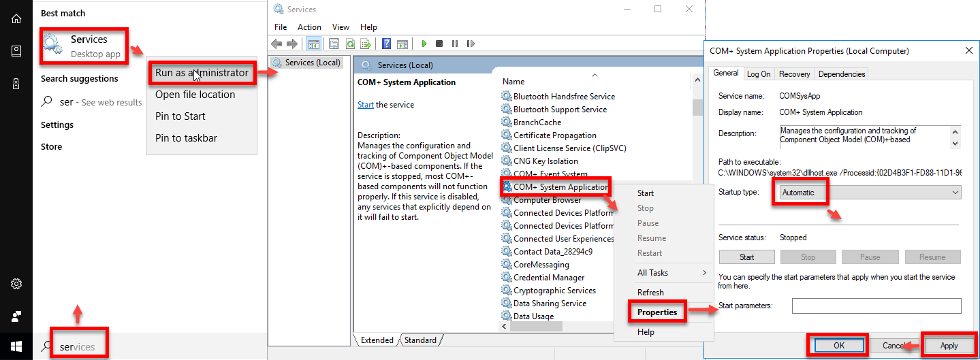The width and height of the screenshot is (980, 360).
Task: Open the Action menu
Action: (x=309, y=27)
